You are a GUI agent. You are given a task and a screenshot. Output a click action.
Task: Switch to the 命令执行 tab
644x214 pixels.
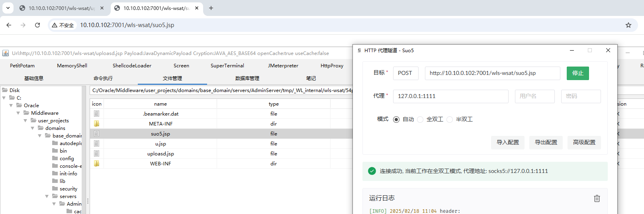click(x=103, y=79)
